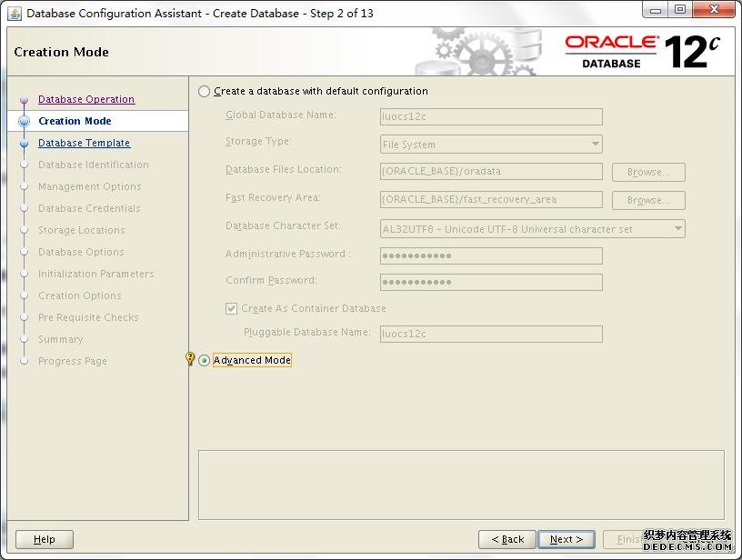Select the Advanced Mode radio button

pyautogui.click(x=205, y=360)
